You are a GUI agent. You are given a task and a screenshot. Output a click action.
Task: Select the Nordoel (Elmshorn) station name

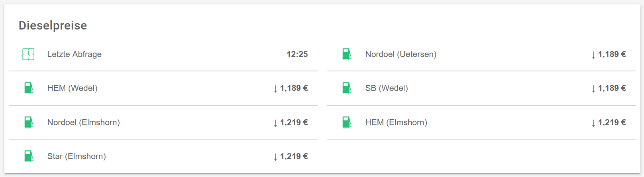[83, 122]
